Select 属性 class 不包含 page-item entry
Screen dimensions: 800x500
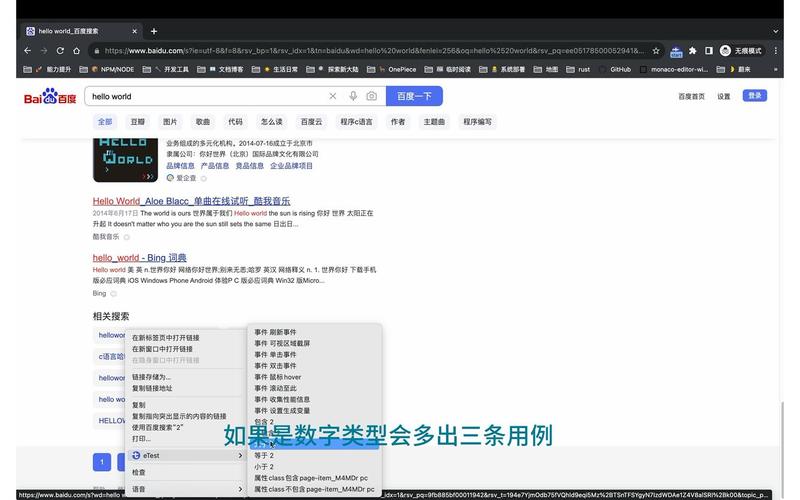tap(315, 489)
